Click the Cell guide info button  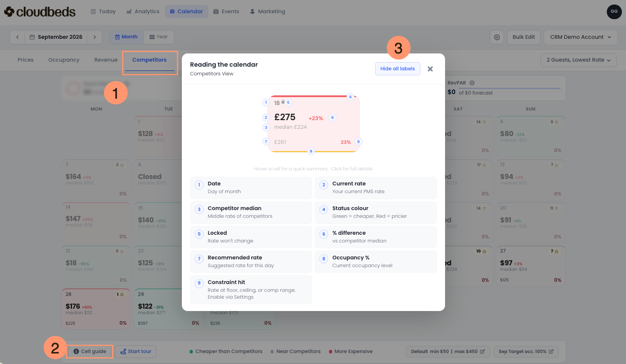coord(90,351)
